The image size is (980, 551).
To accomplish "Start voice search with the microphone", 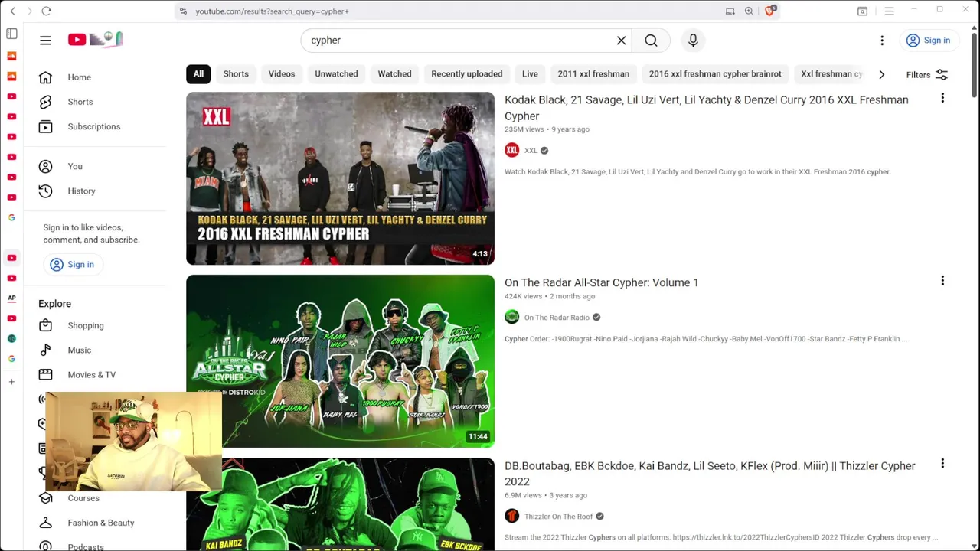I will tap(693, 40).
